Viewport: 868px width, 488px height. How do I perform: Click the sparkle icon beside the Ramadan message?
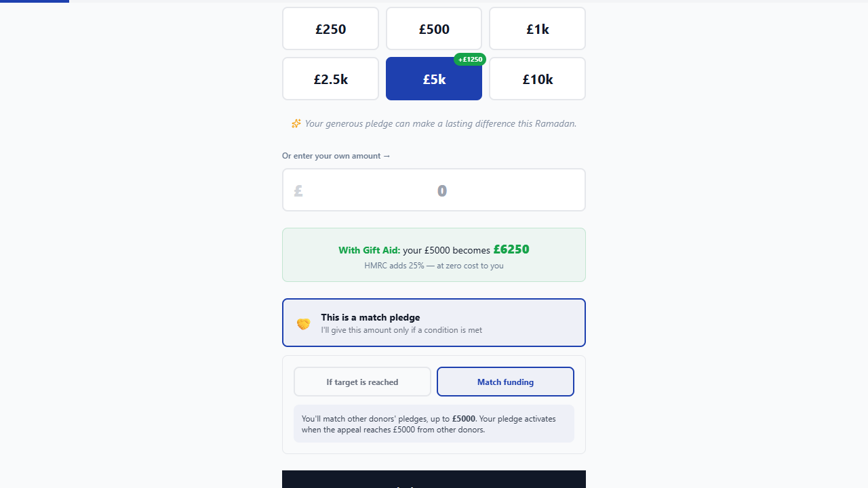296,123
